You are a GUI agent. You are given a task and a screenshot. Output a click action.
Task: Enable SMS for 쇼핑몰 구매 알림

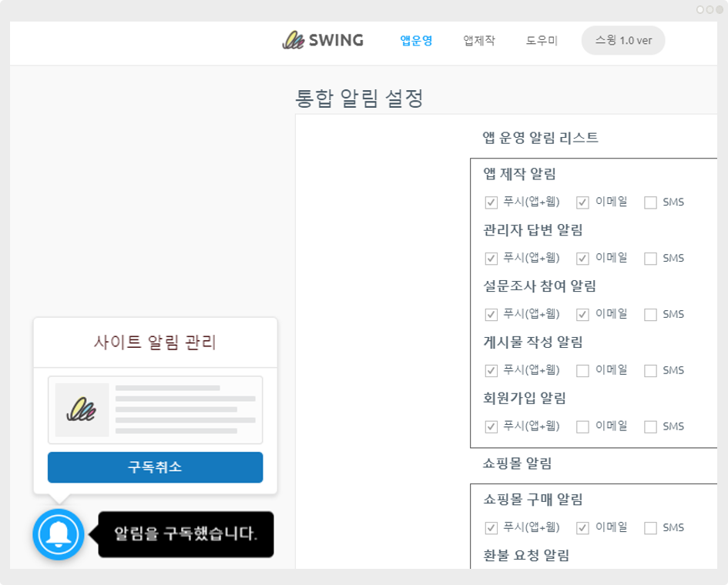(650, 528)
